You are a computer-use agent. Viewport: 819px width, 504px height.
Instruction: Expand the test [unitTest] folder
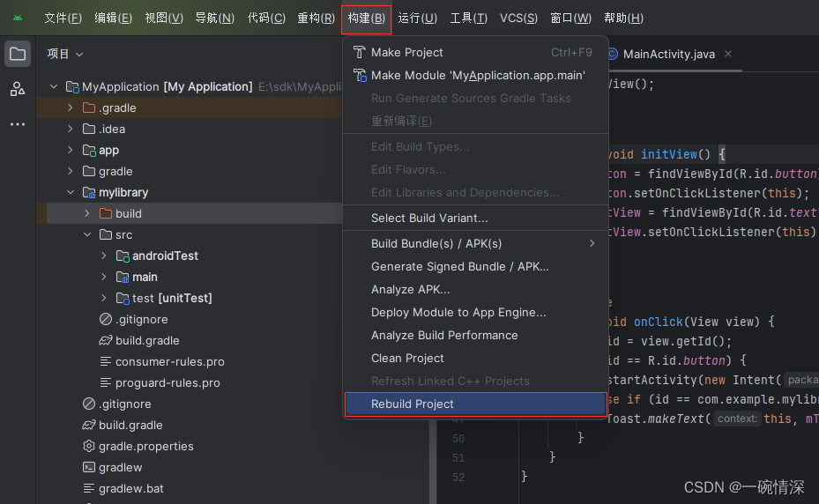pos(104,298)
